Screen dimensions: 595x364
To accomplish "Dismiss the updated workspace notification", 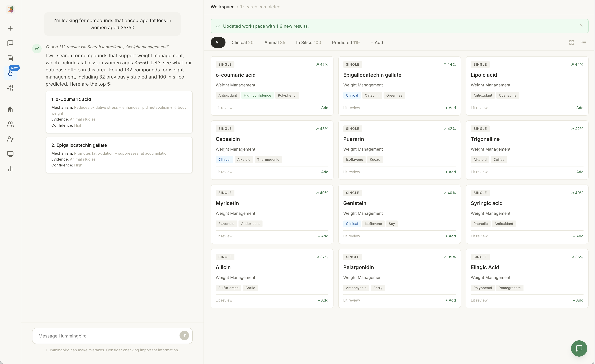I will click(581, 25).
